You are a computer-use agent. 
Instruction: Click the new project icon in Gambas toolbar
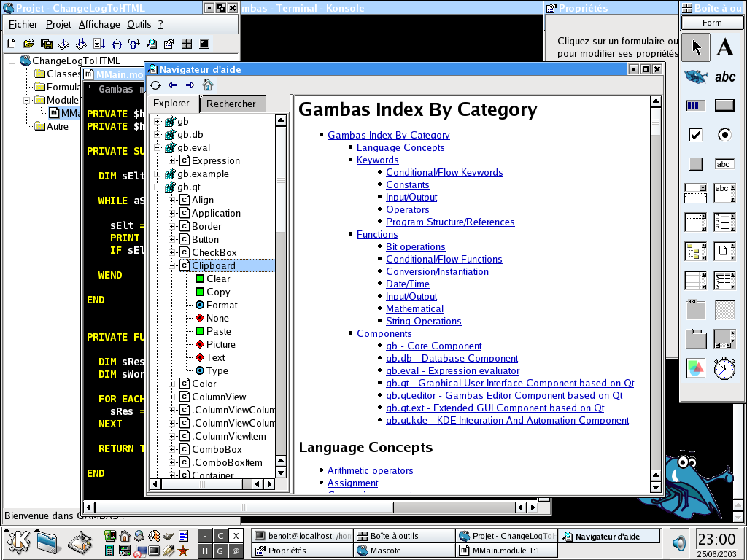[x=12, y=44]
